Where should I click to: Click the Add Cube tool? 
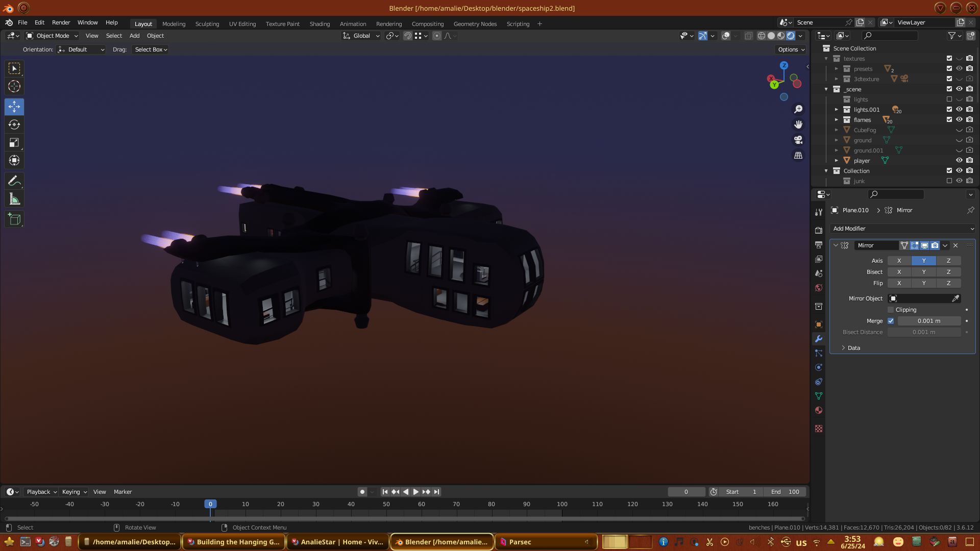14,220
